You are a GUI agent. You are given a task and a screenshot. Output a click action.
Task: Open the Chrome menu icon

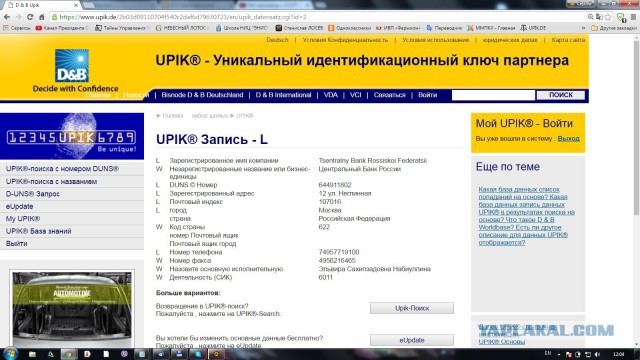633,17
